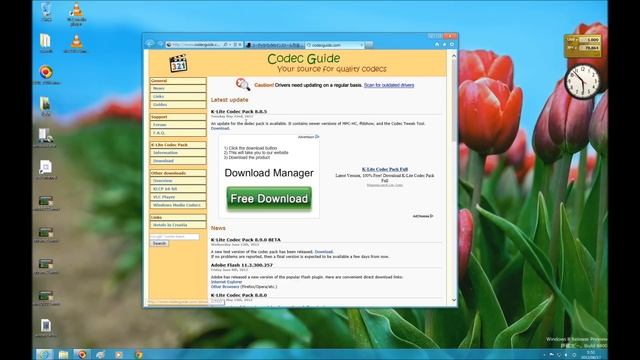Open Information under K-Lite Codec Pack sidebar

click(178, 153)
